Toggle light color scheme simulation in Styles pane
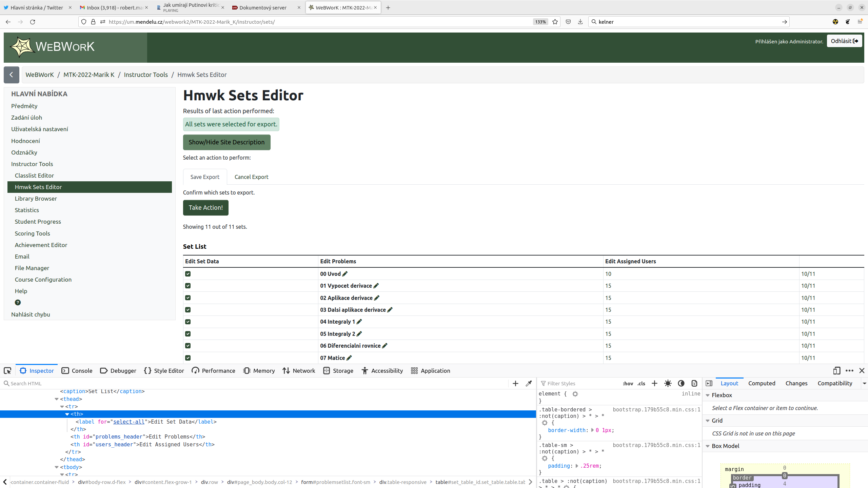868x488 pixels. point(668,383)
